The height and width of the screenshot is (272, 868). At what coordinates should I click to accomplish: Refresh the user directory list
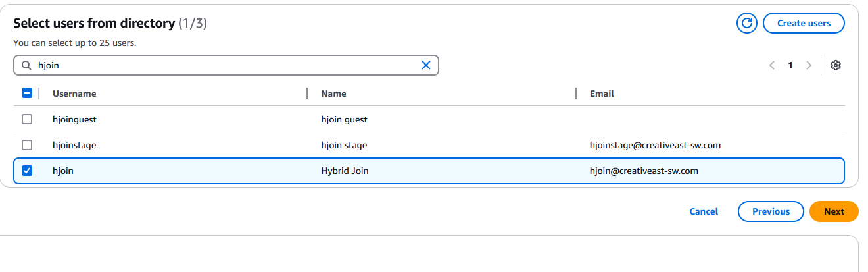(746, 23)
